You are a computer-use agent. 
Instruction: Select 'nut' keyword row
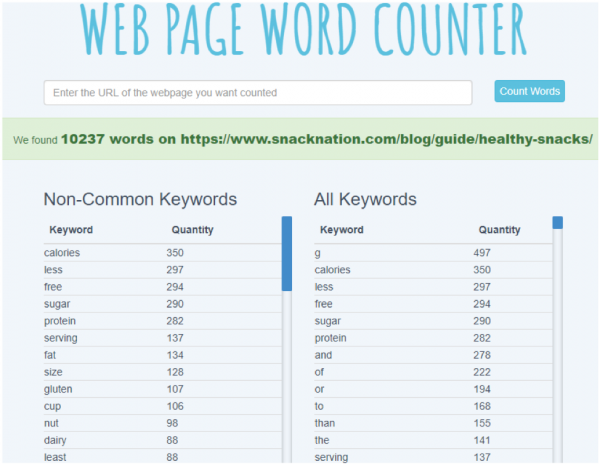pos(163,423)
